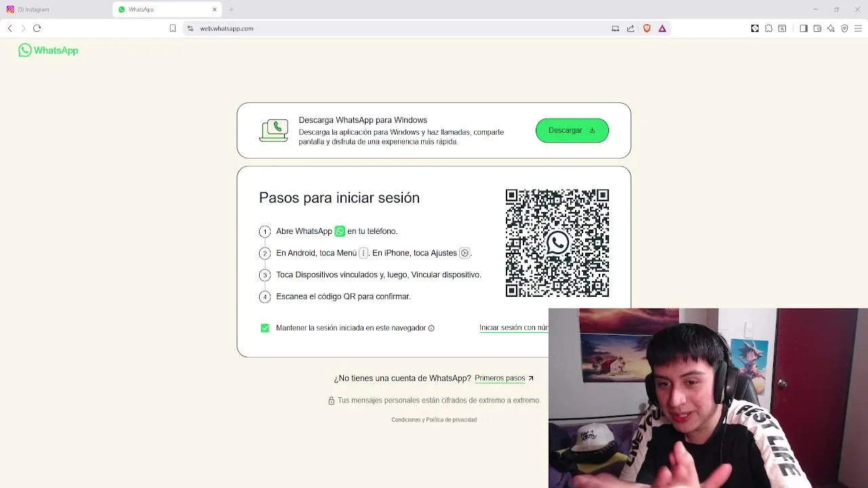868x488 pixels.
Task: Go back with the browser back arrow
Action: 9,28
